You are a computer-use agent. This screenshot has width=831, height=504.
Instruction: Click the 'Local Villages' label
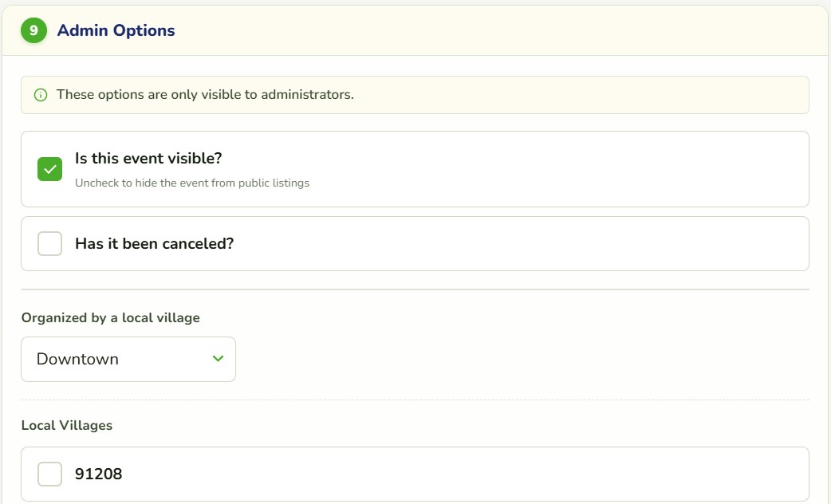tap(67, 425)
